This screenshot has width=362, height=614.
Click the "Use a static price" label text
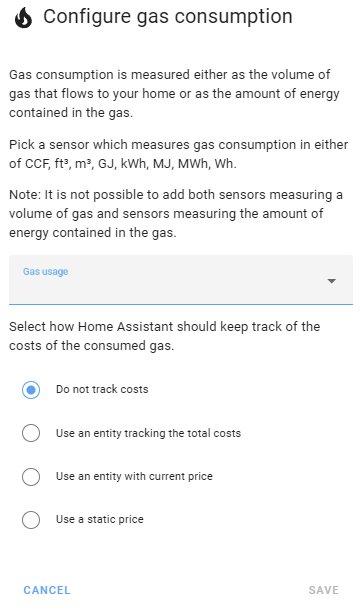100,519
